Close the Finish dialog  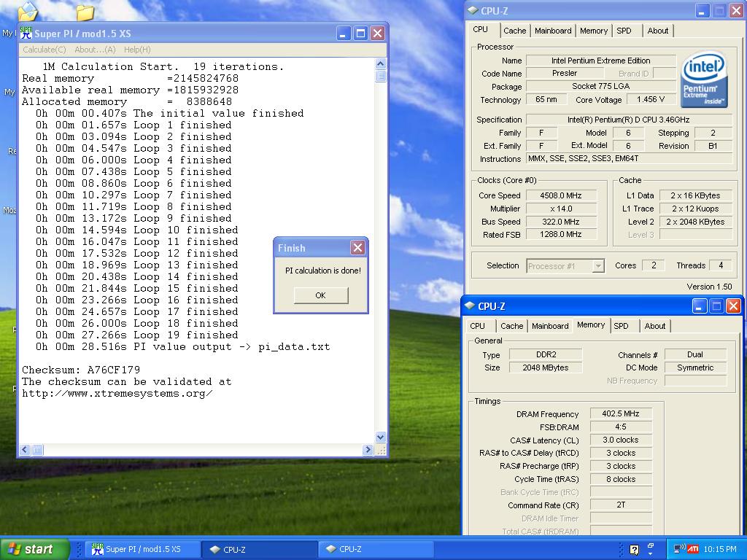(x=357, y=248)
